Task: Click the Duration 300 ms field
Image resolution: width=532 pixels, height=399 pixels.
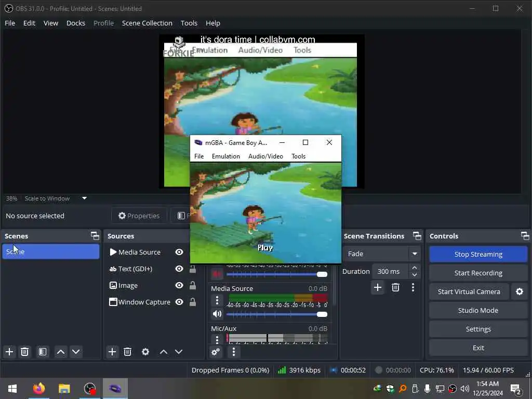Action: click(390, 271)
